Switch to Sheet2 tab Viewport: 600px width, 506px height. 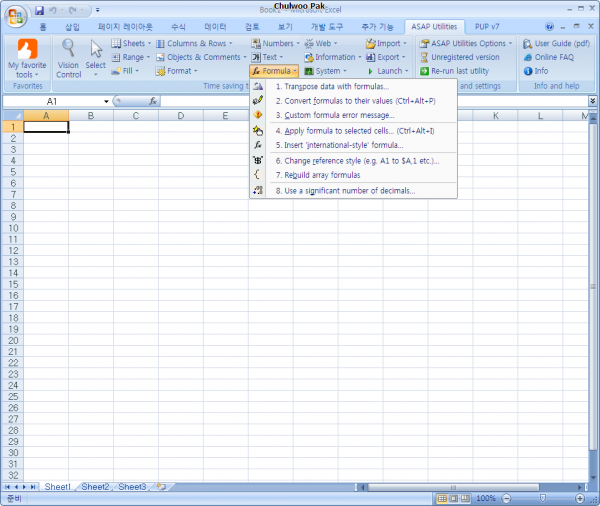point(95,487)
